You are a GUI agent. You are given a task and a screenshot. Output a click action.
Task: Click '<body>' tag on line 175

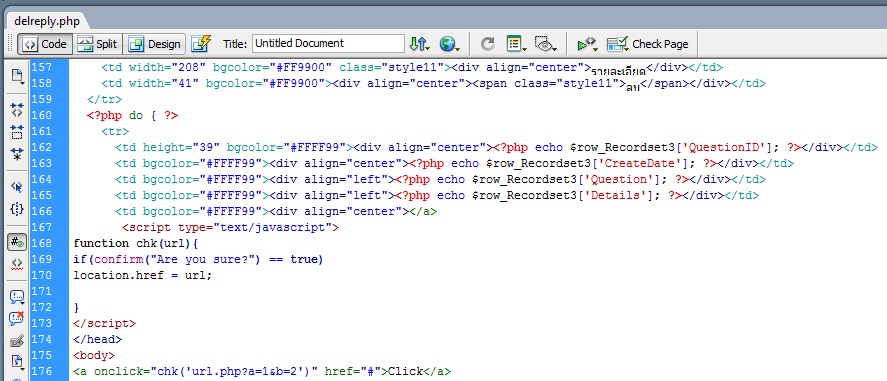pos(94,356)
